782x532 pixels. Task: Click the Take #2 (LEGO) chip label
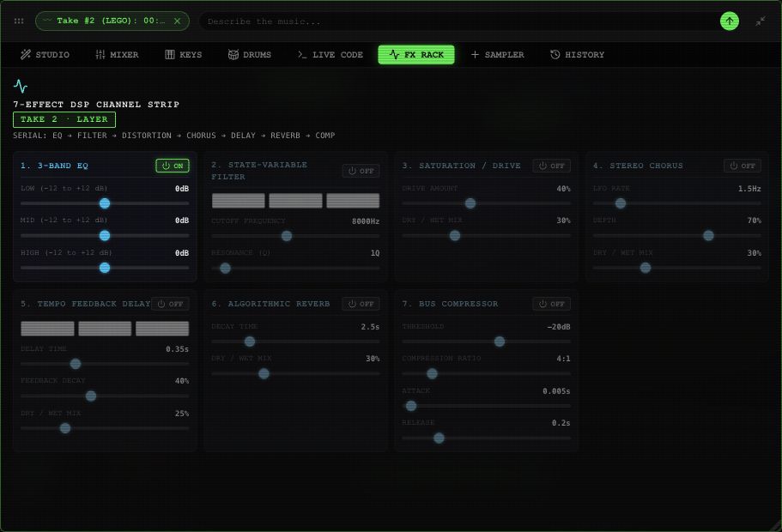pyautogui.click(x=111, y=21)
